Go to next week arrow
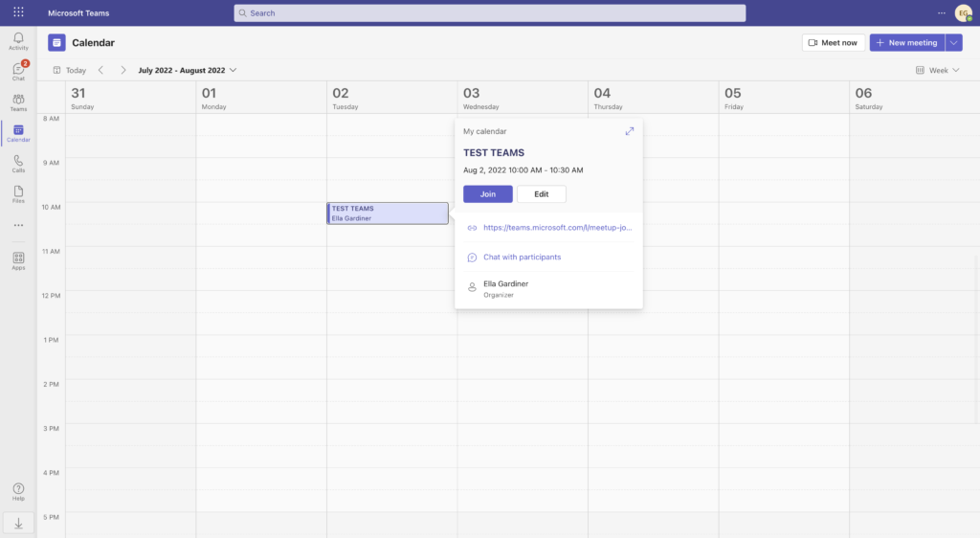 [123, 70]
